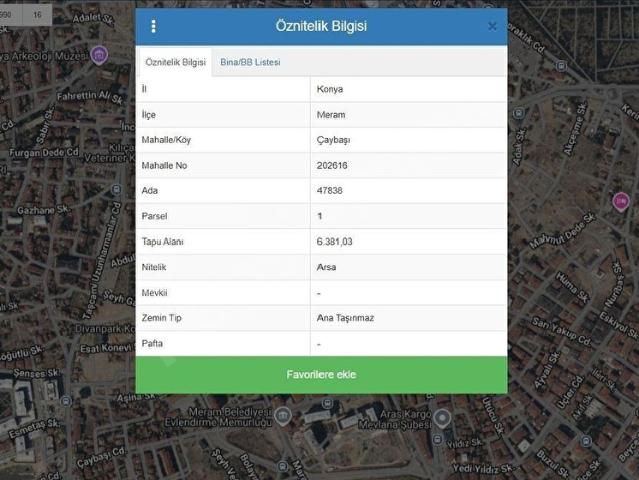
Task: Click bus stop icon near Esmetaş Sk
Action: [66, 401]
